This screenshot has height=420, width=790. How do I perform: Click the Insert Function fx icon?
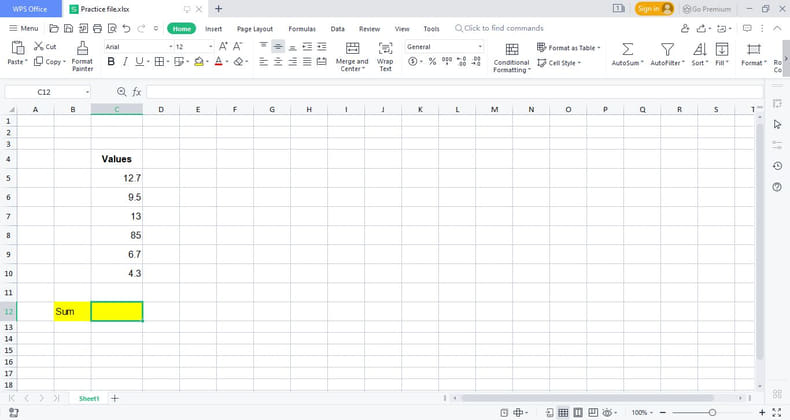(x=137, y=92)
